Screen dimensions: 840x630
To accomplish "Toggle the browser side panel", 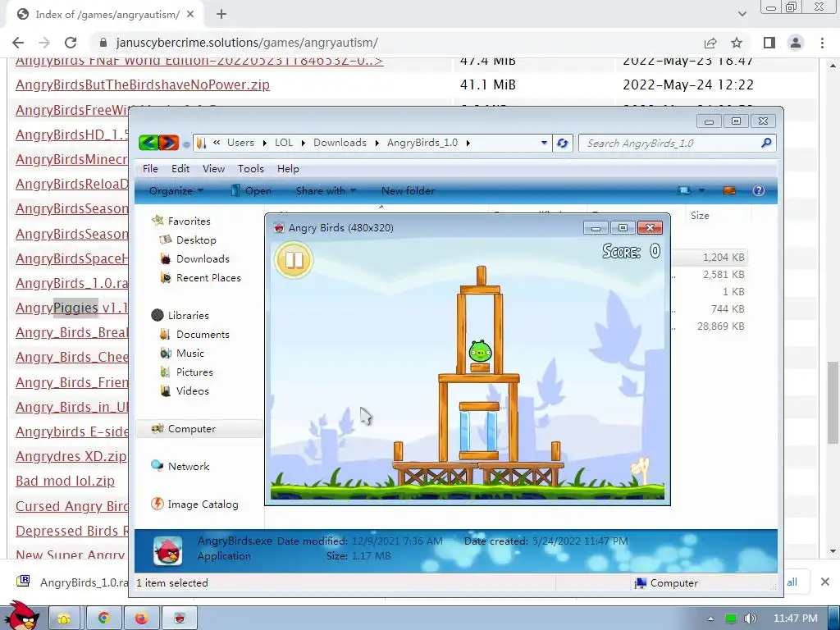I will click(x=769, y=43).
